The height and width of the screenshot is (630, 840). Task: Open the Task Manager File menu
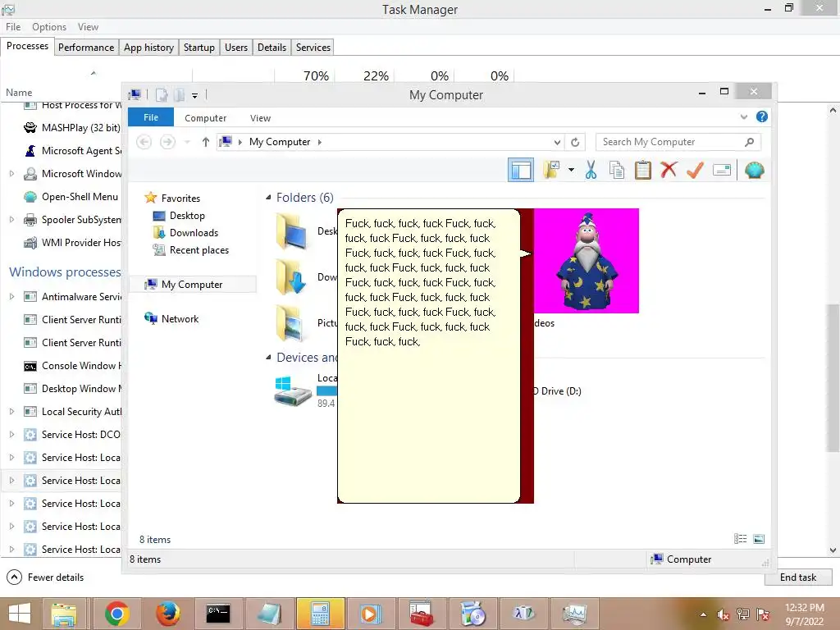click(13, 27)
